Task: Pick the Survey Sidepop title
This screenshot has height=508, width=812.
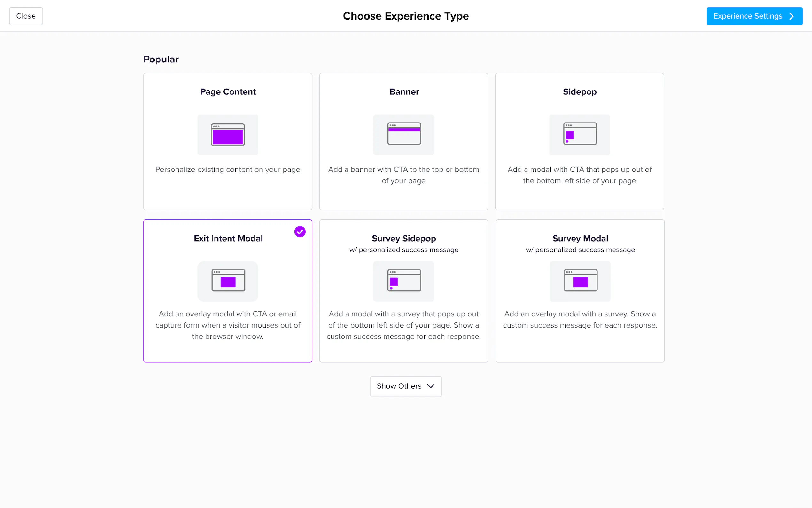Action: [404, 238]
